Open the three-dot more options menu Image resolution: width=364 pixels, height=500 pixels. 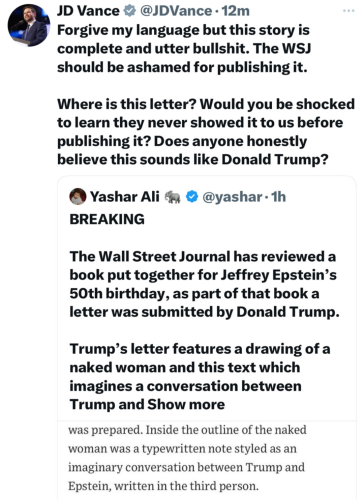pos(349,11)
